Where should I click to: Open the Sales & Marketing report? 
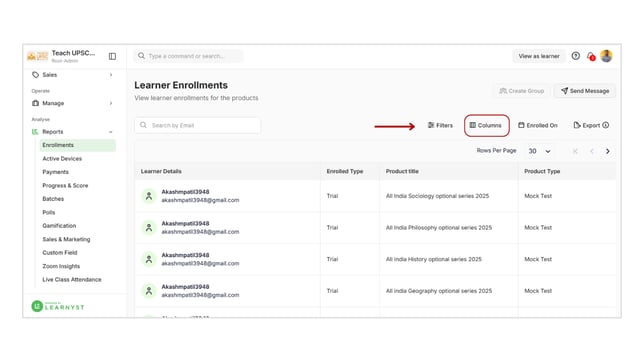point(66,239)
